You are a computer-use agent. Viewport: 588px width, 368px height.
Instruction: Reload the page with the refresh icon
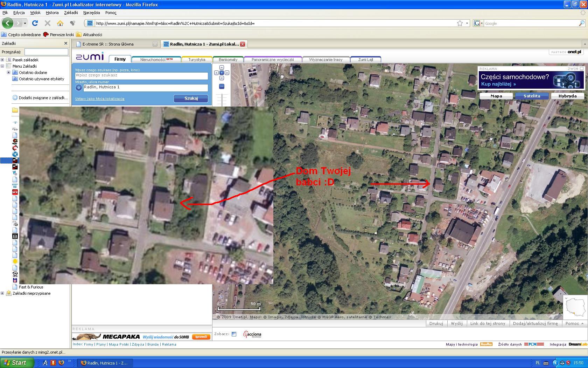(x=35, y=23)
